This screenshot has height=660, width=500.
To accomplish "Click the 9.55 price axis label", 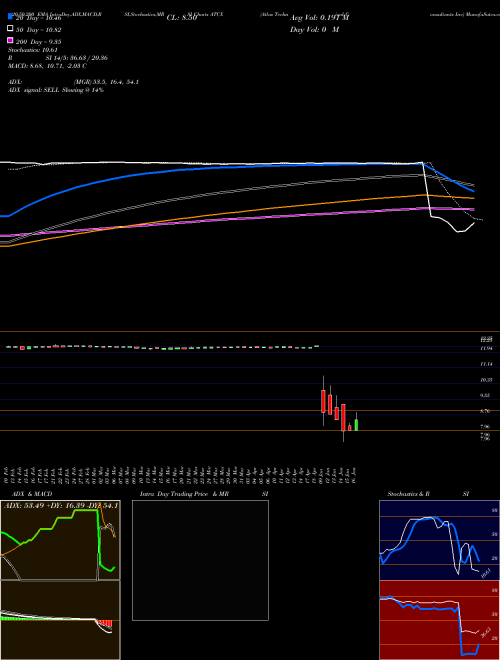I will 487,395.
